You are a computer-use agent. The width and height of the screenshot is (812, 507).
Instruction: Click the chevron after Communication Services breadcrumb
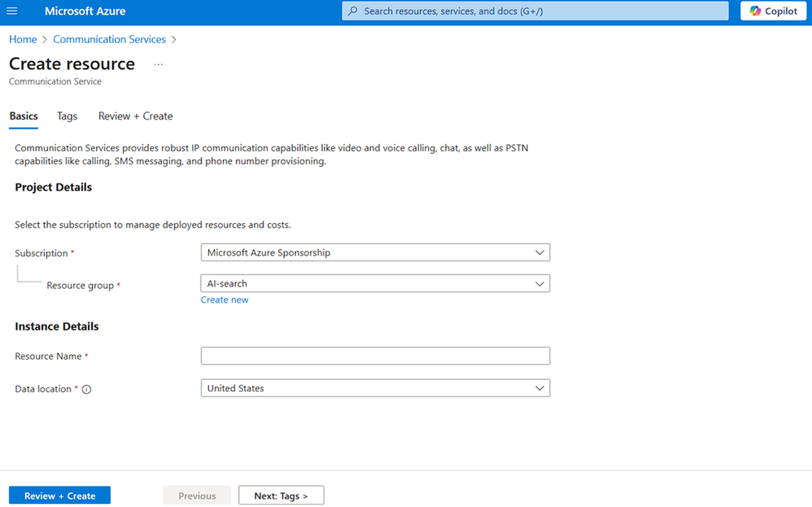174,39
